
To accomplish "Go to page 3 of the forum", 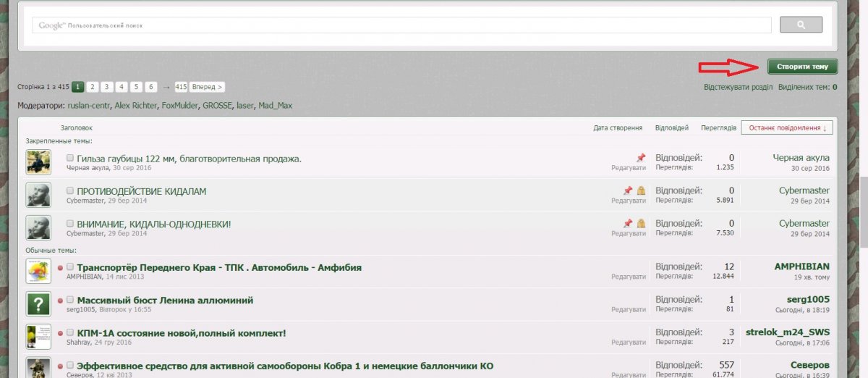I will coord(107,87).
